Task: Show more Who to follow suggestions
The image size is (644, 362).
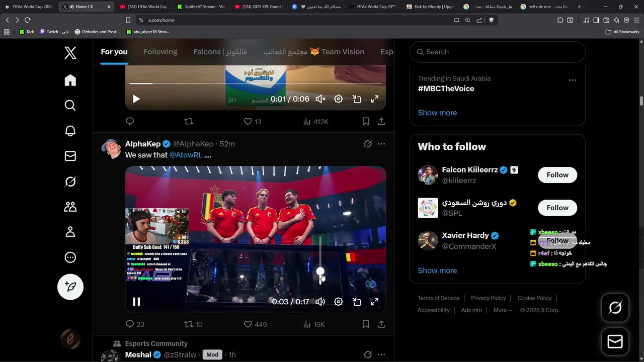Action: click(x=437, y=270)
